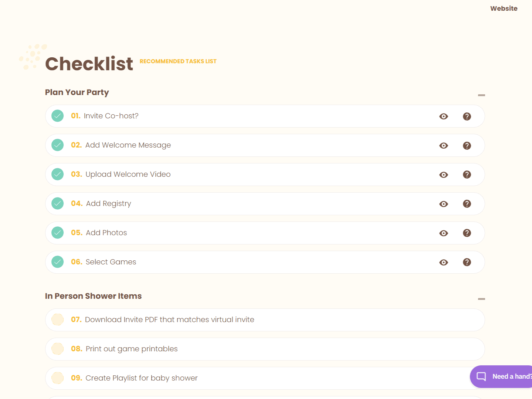Toggle completion for Create Playlist for baby shower
532x399 pixels.
point(57,378)
